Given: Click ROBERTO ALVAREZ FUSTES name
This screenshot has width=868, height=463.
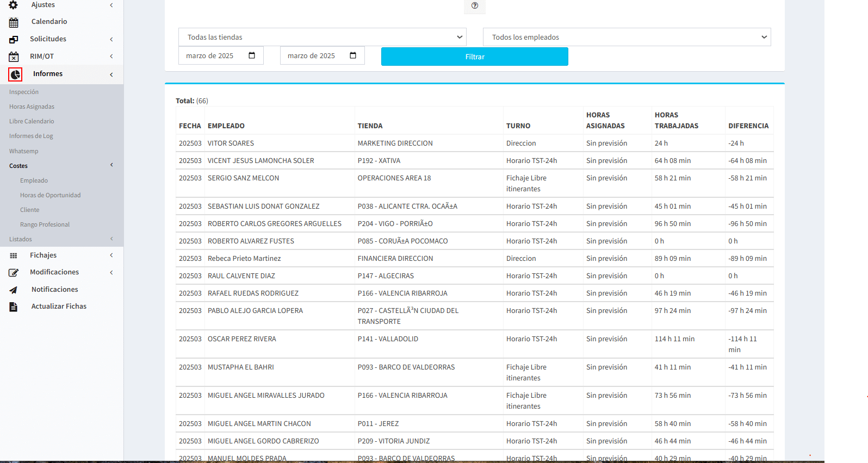Looking at the screenshot, I should [251, 241].
